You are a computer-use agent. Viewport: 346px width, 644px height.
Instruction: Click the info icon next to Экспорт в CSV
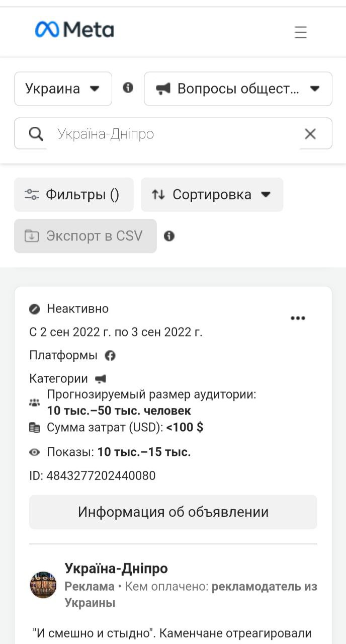click(169, 236)
